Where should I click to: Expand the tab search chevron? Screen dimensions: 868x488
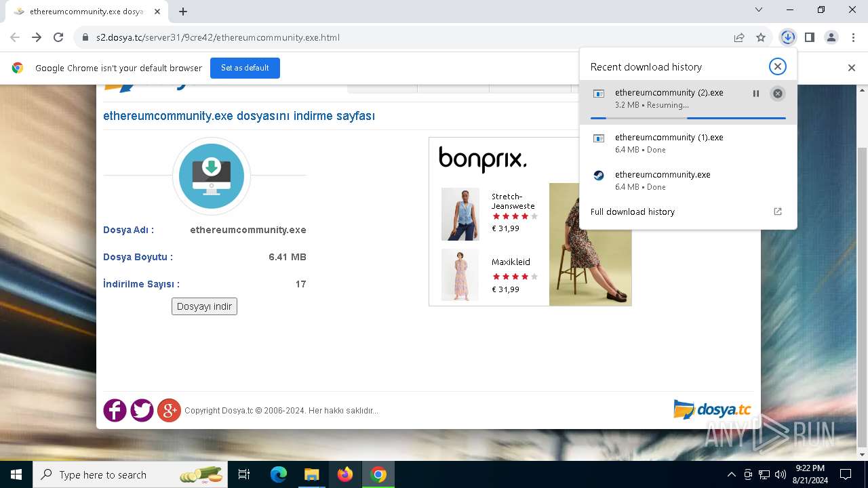pyautogui.click(x=759, y=10)
